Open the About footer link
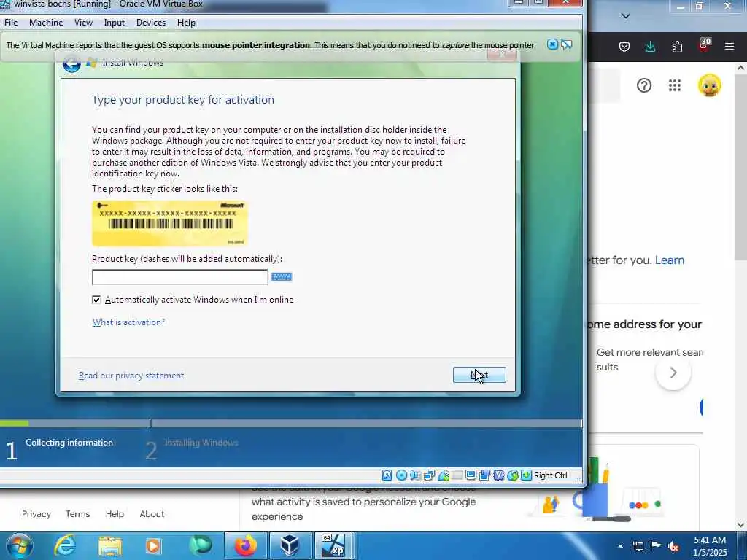The image size is (747, 560). click(152, 514)
